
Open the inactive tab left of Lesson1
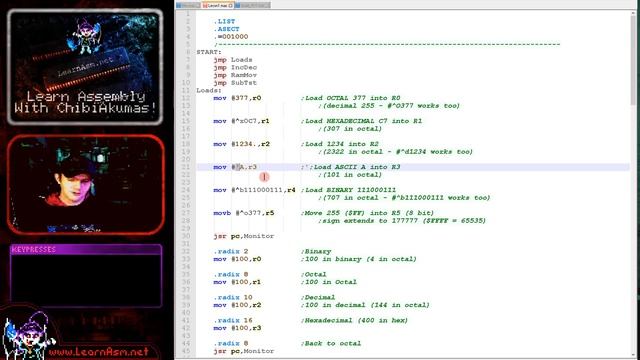tap(189, 5)
